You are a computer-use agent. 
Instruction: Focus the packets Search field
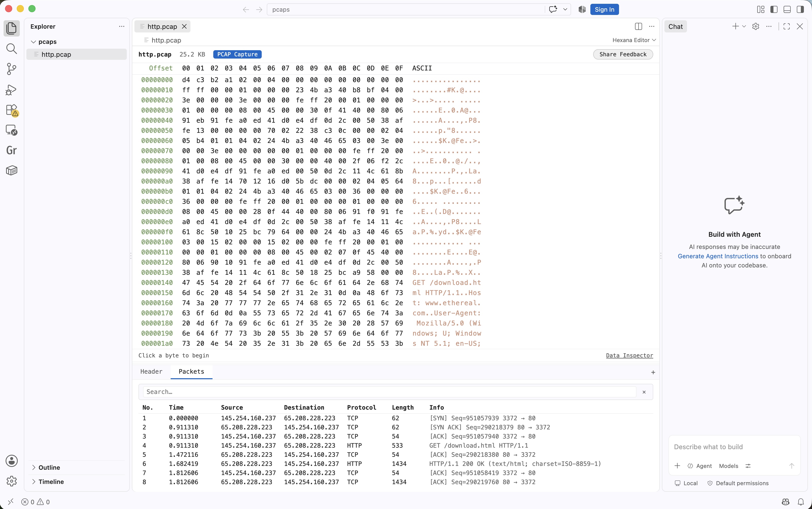pyautogui.click(x=389, y=392)
